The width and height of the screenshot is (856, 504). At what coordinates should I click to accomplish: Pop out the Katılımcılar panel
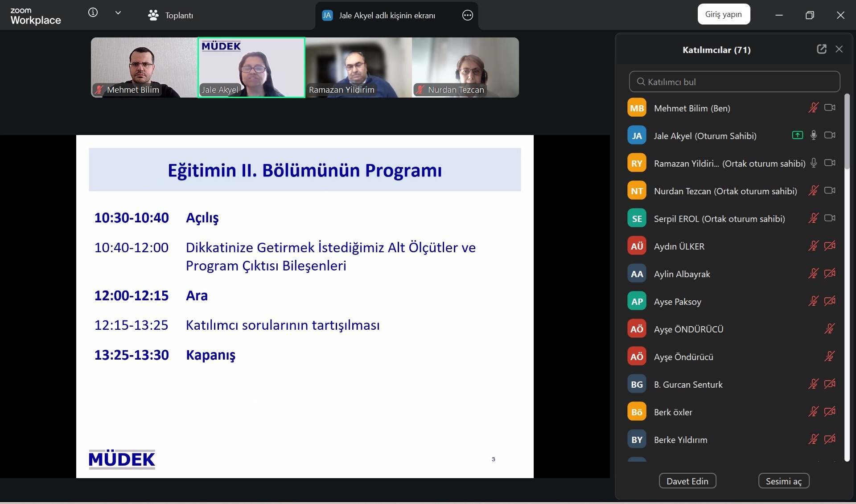821,49
